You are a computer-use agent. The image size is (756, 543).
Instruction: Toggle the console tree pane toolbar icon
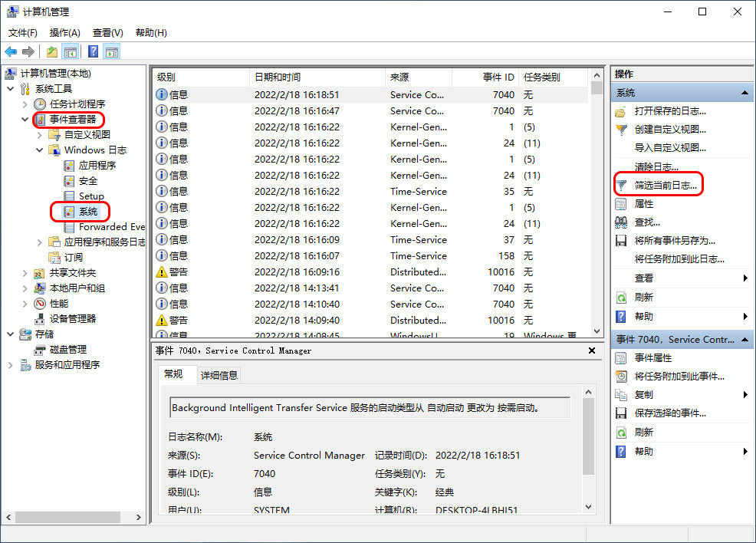[x=71, y=51]
